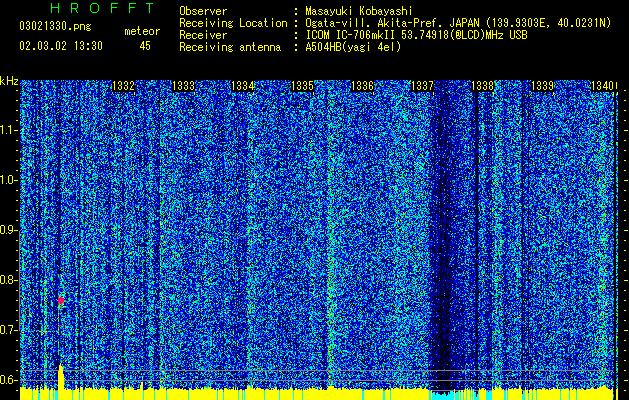Image resolution: width=629 pixels, height=400 pixels.
Task: Click the 1337 time marker
Action: tap(422, 86)
